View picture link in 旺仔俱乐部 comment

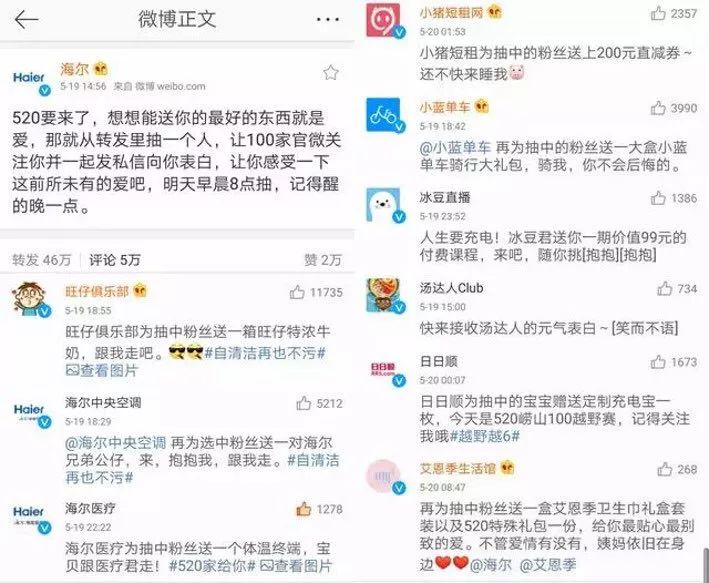click(101, 371)
